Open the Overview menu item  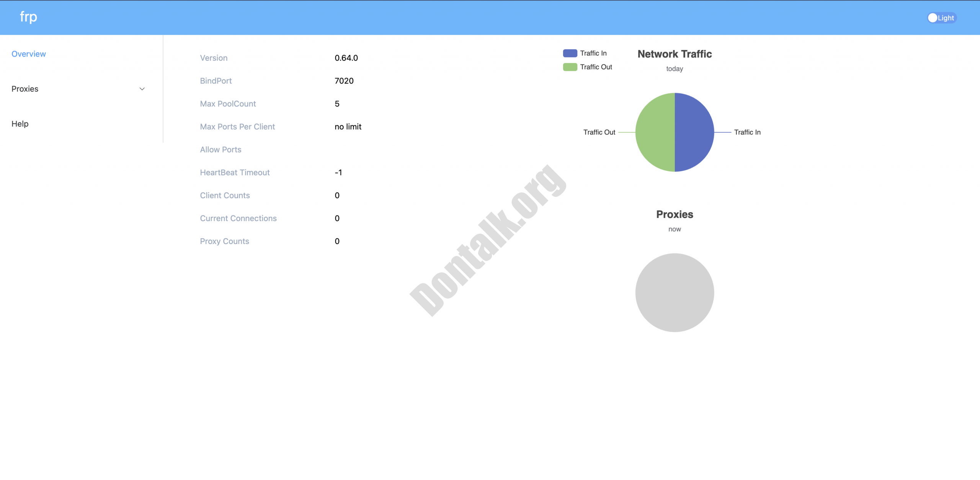pos(29,54)
